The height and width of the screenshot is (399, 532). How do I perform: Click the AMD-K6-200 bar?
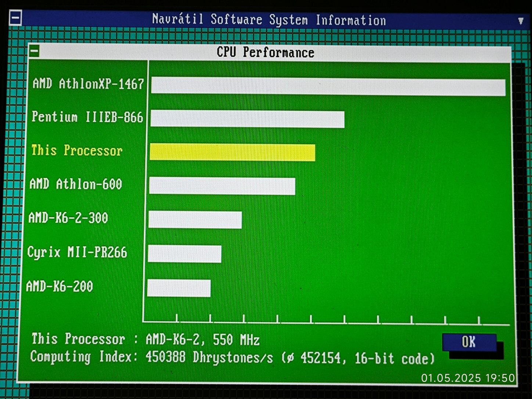point(179,288)
